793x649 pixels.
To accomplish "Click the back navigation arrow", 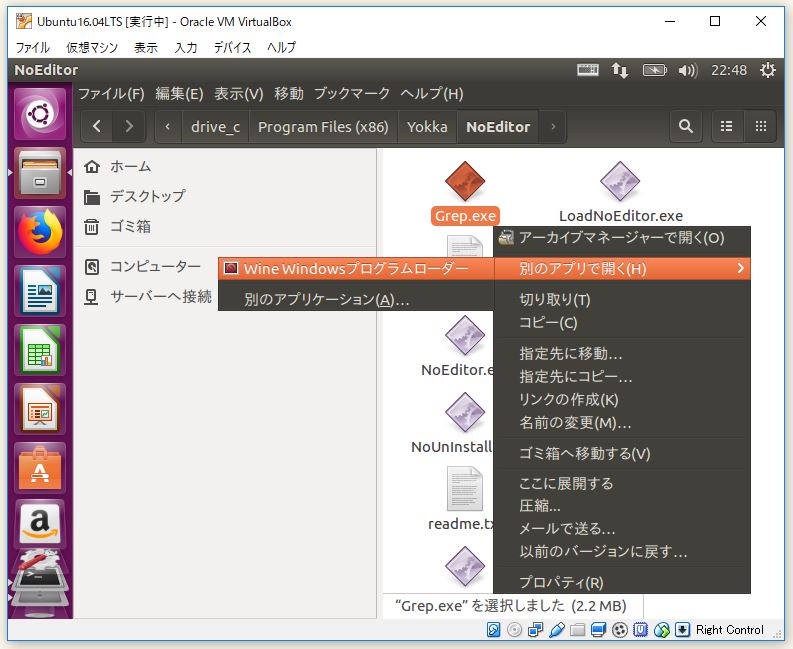I will tap(97, 126).
